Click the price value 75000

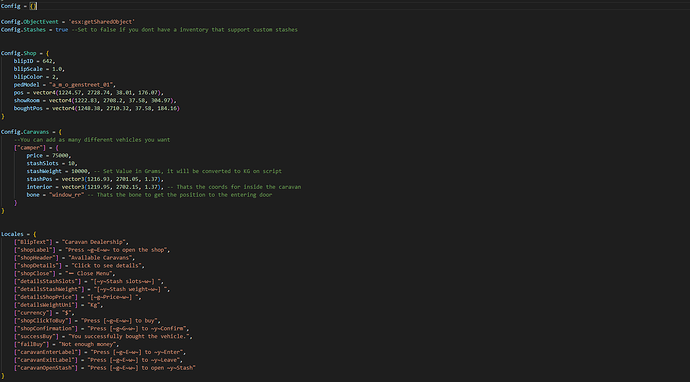click(60, 155)
